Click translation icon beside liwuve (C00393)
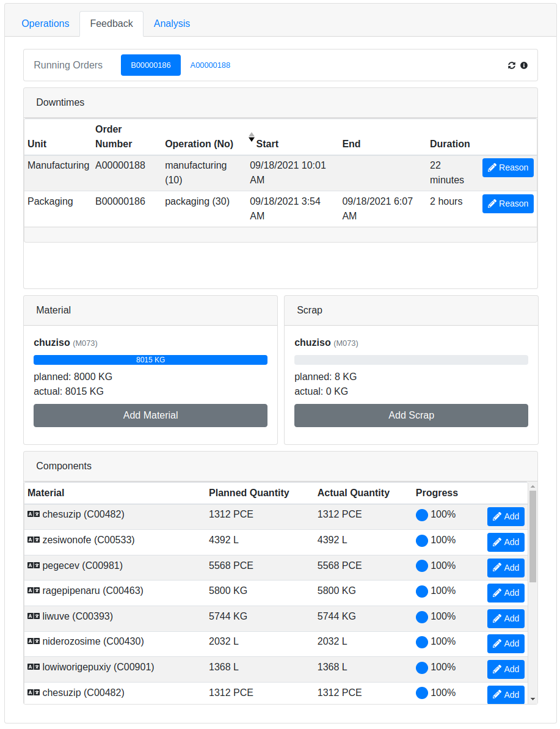 [34, 617]
